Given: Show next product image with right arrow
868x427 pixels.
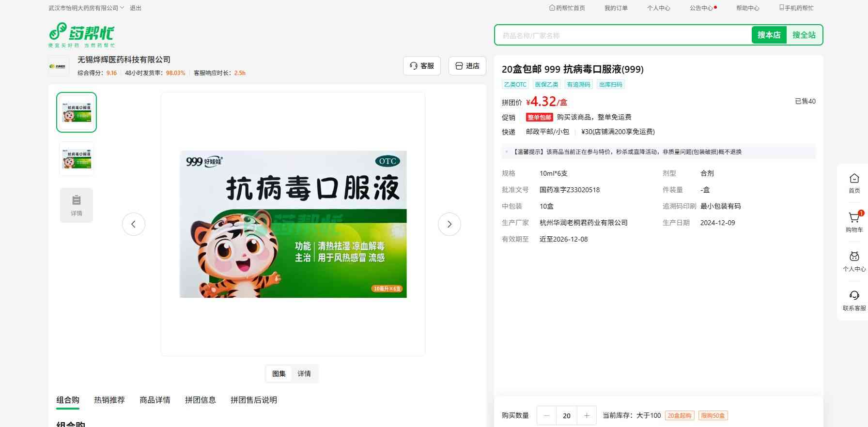Looking at the screenshot, I should click(449, 224).
